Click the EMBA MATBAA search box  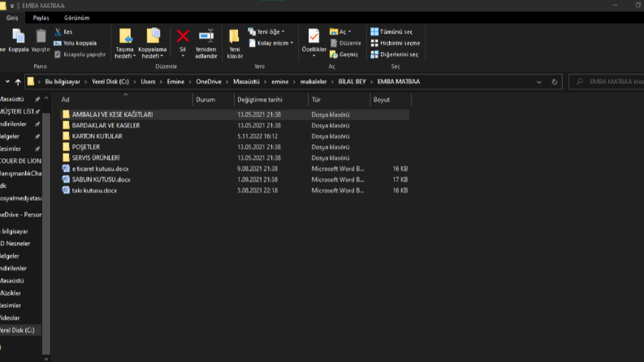point(607,82)
